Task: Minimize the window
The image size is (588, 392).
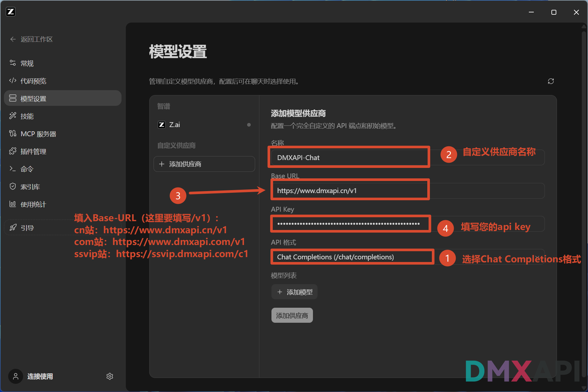Action: (x=531, y=12)
